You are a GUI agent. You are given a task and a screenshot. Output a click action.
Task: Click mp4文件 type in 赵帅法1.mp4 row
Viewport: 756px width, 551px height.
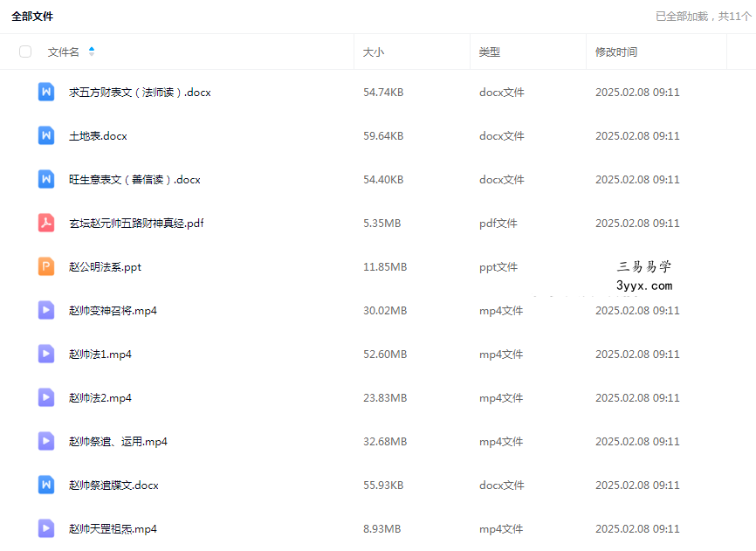coord(501,355)
